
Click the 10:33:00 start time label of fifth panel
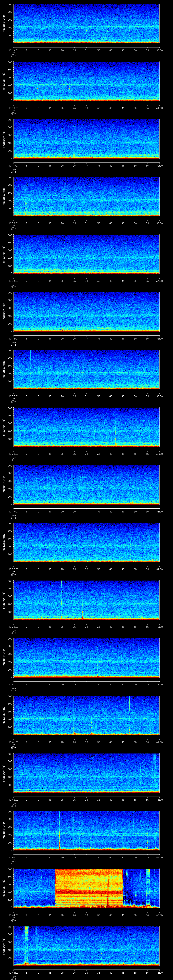click(x=13, y=281)
